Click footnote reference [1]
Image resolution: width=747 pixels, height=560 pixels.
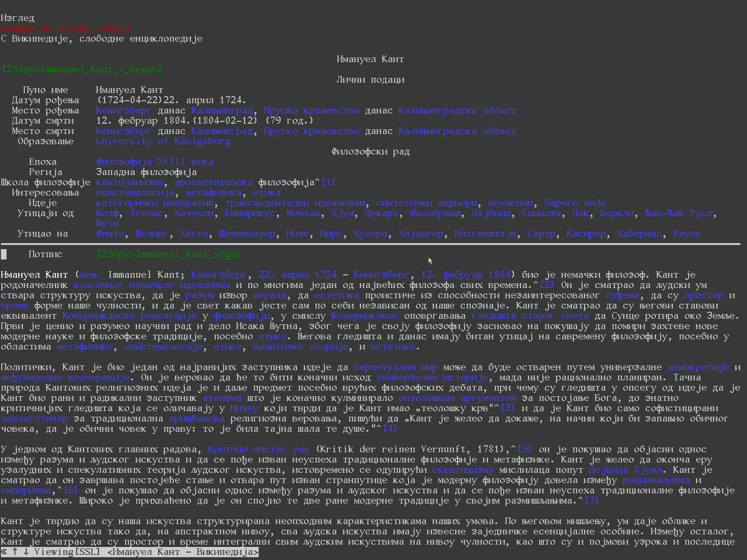328,182
